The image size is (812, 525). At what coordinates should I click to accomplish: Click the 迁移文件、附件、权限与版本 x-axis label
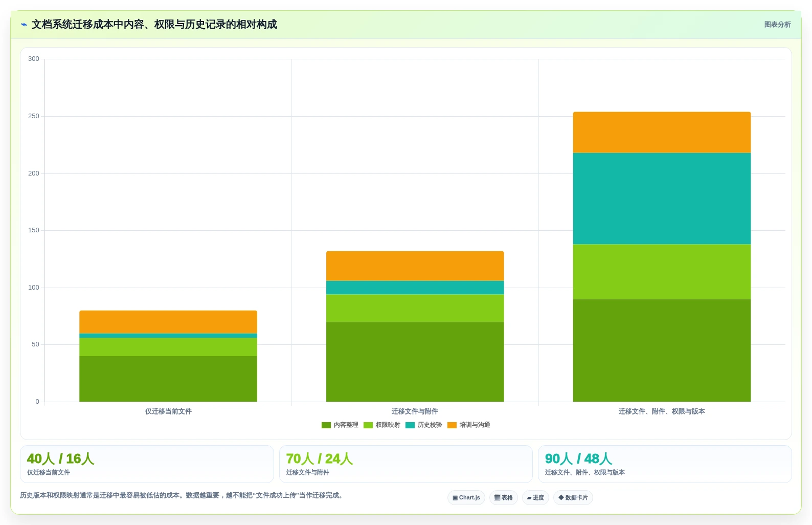662,411
